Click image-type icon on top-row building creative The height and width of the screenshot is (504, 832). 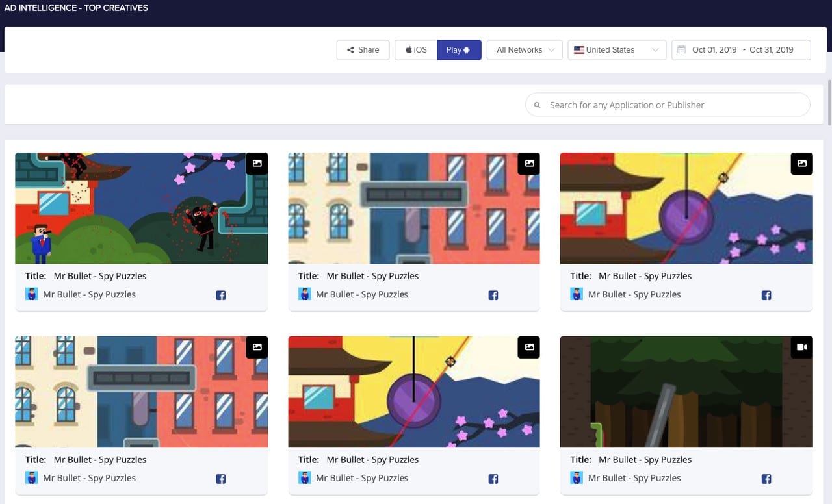(x=529, y=164)
